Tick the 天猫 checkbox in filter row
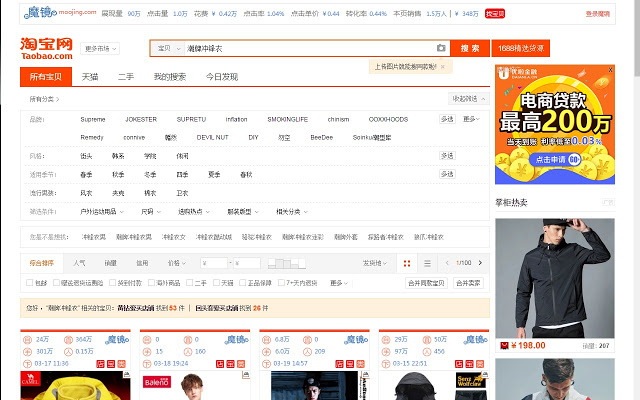 tap(216, 282)
